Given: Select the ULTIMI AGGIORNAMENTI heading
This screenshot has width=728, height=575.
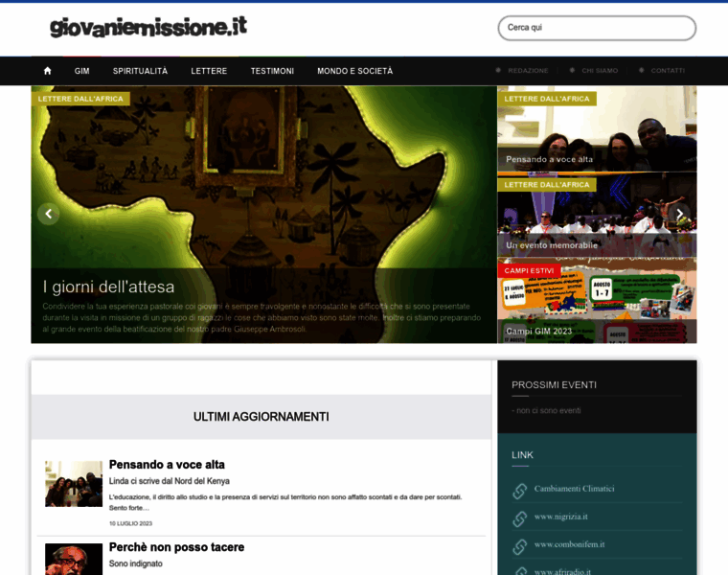Looking at the screenshot, I should pos(261,417).
